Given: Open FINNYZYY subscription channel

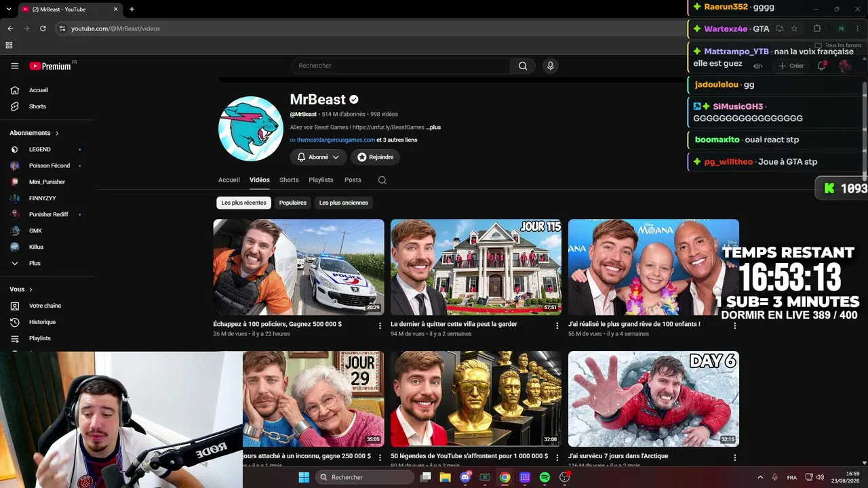Looking at the screenshot, I should [42, 198].
